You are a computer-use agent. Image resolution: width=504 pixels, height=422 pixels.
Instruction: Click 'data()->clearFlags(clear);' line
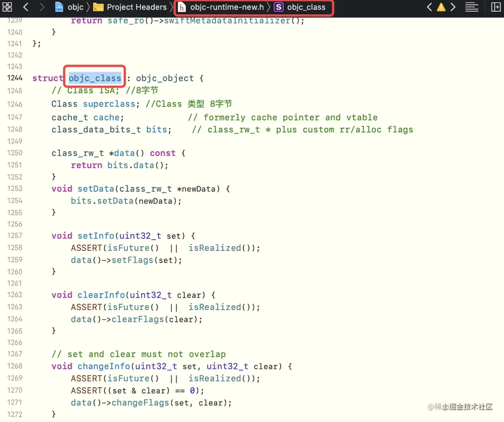click(137, 320)
